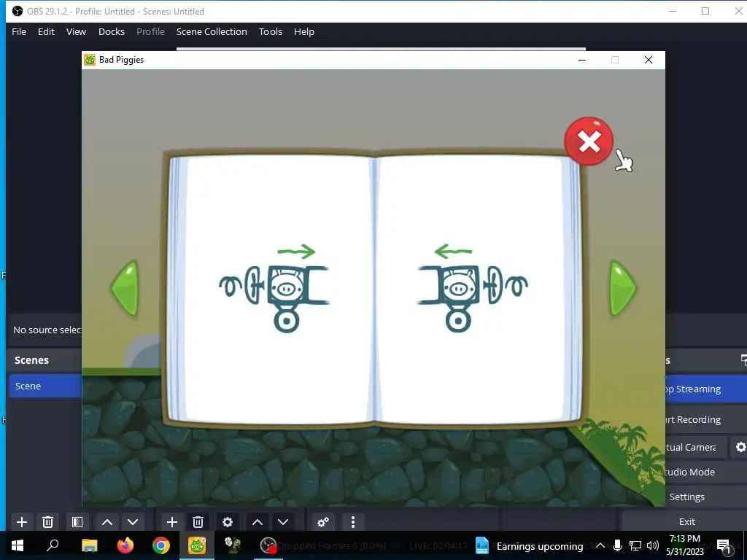Click the microphone tray icon

click(x=617, y=545)
